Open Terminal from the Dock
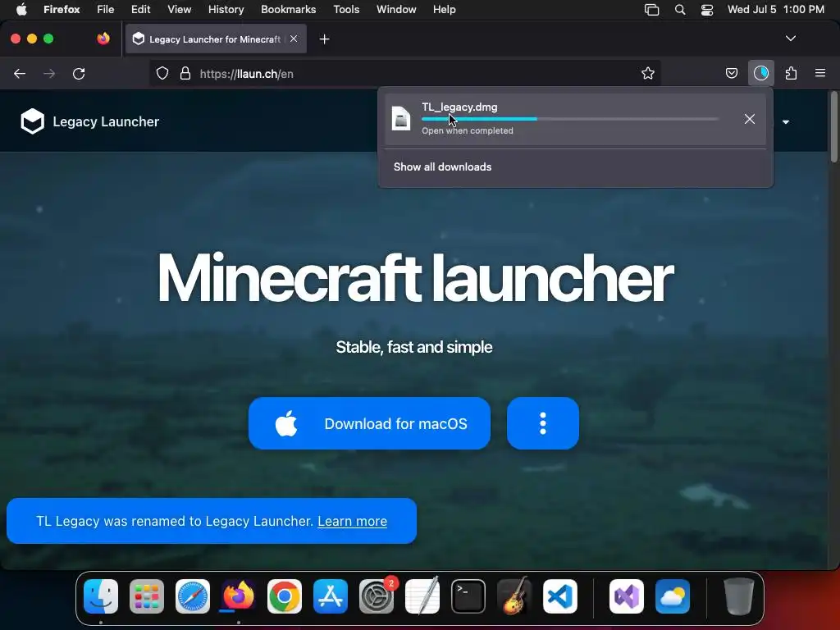840x630 pixels. 468,596
